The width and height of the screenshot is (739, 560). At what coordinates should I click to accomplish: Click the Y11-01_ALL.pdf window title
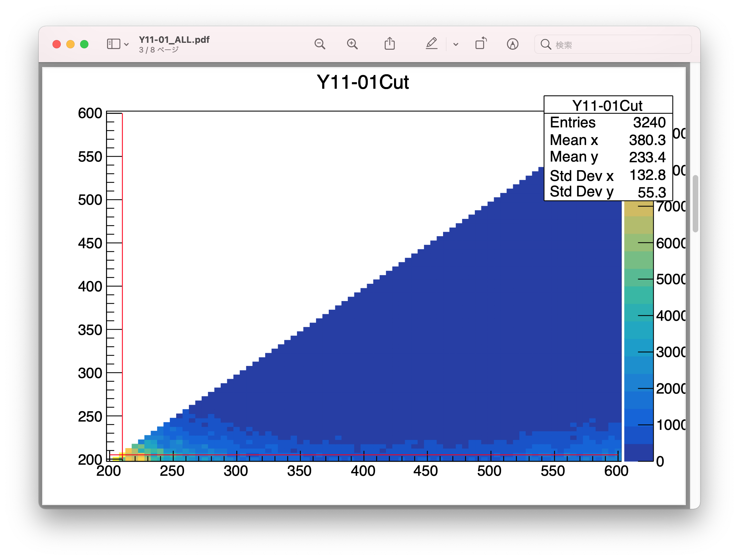click(x=174, y=40)
